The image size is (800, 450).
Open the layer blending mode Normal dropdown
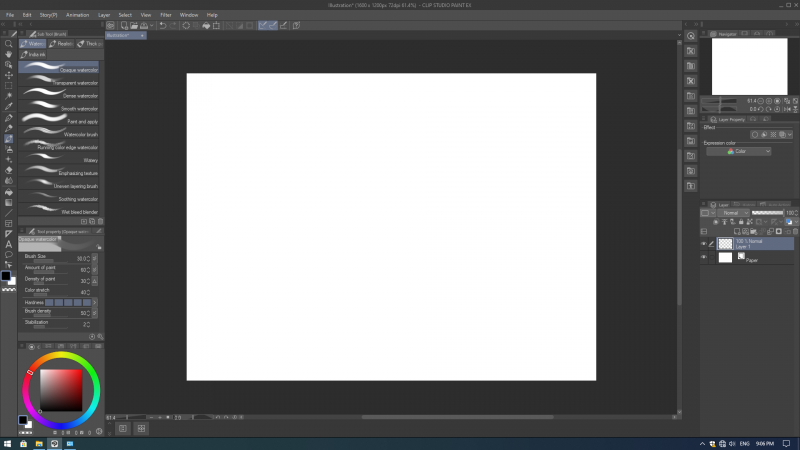[x=732, y=213]
